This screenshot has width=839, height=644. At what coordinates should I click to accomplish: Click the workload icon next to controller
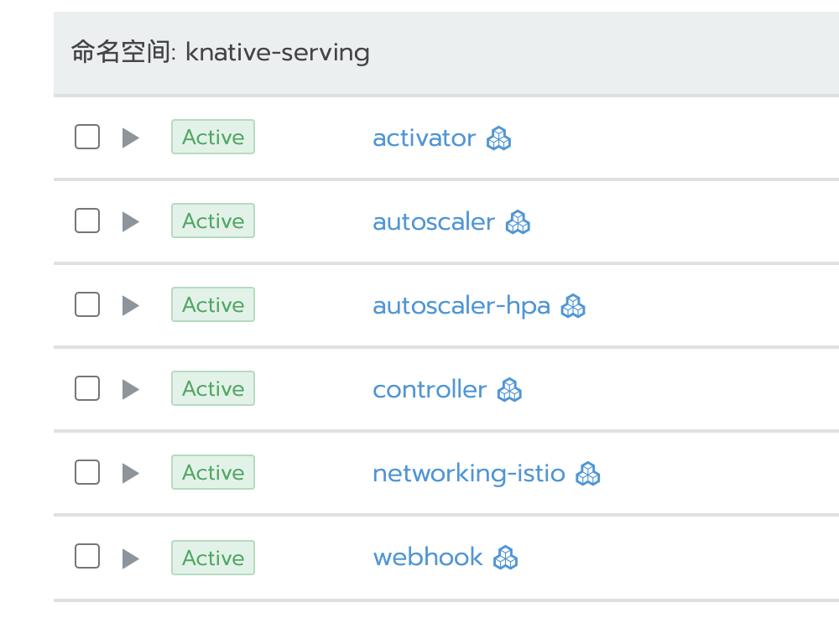(509, 389)
